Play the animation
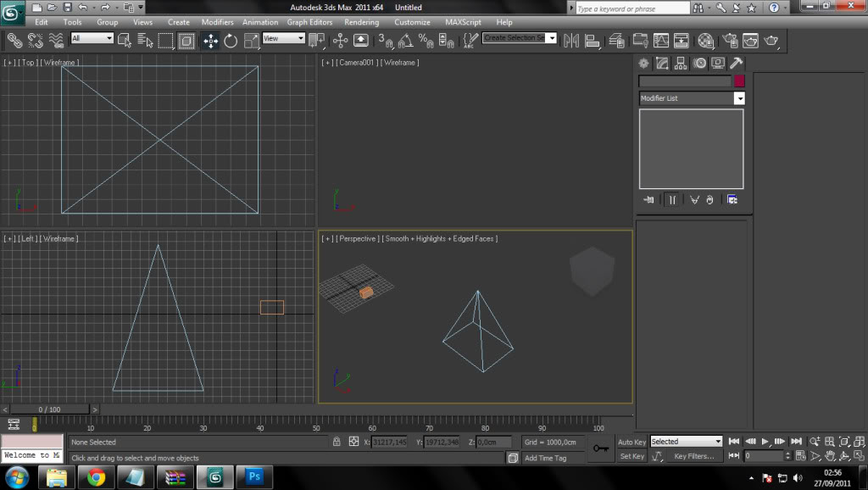The height and width of the screenshot is (490, 868). 765,442
